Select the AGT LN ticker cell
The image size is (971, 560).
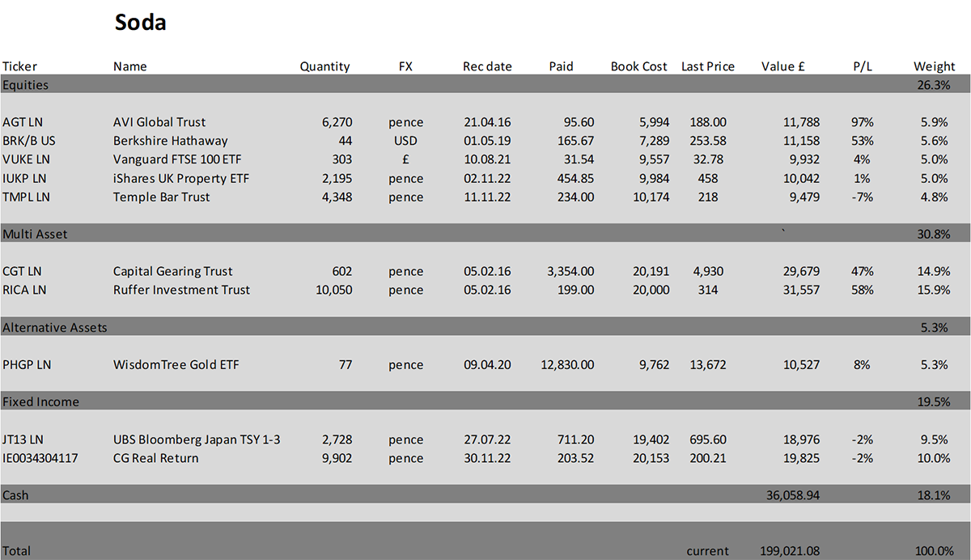(23, 122)
